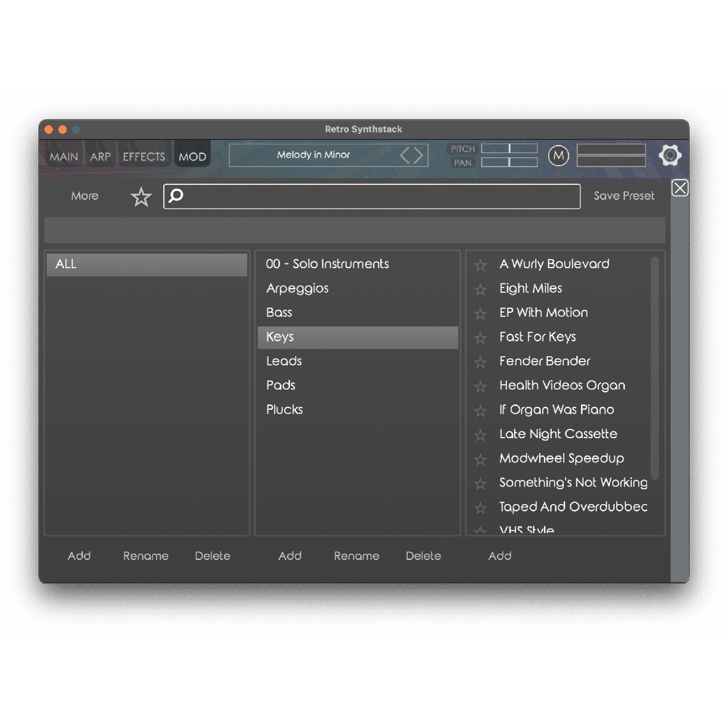The width and height of the screenshot is (728, 728).
Task: Add a preset in the preset column
Action: click(500, 556)
